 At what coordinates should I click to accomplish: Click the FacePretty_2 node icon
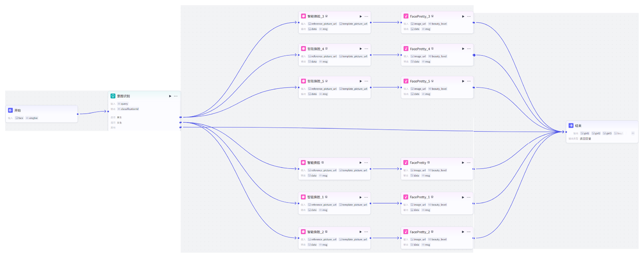click(x=406, y=232)
